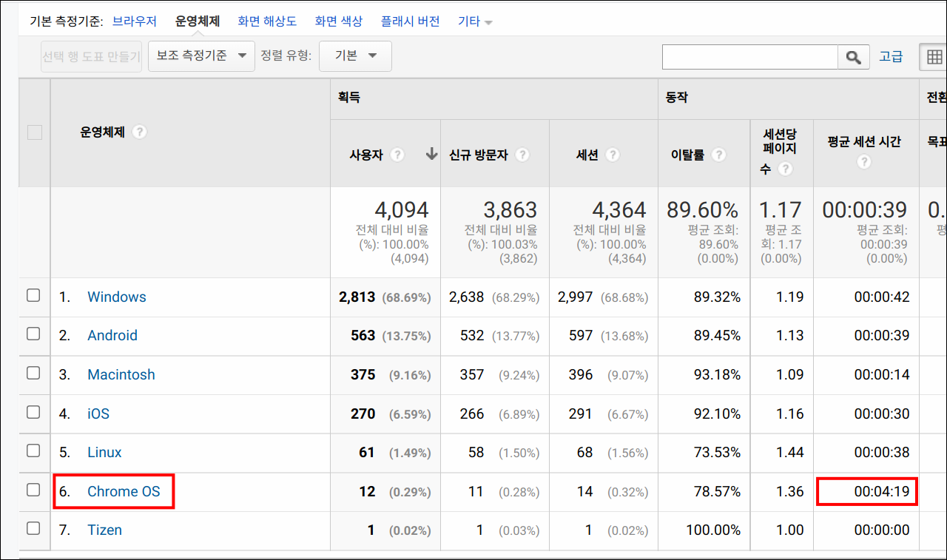
Task: Click the 사용자 sort descending arrow
Action: [x=432, y=155]
